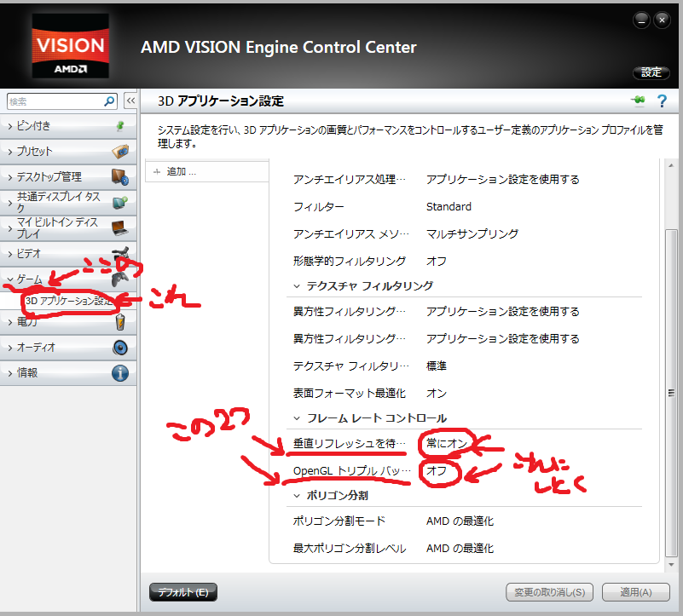
Task: Change アンチエイリアス メソッド value マルチサンプリング
Action: [x=472, y=234]
